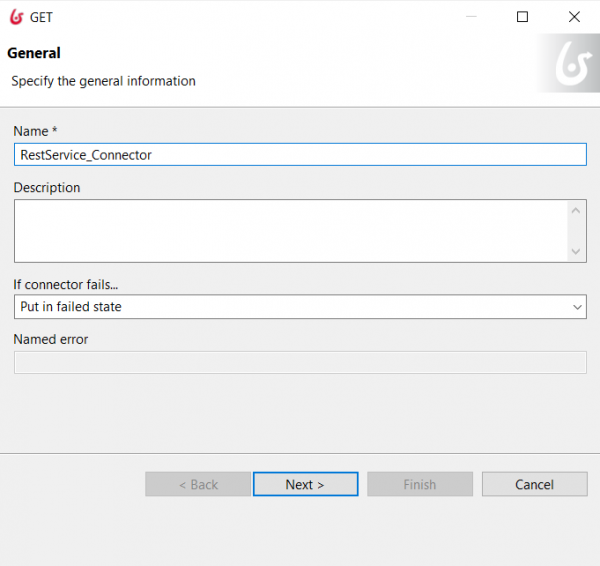Expand dropdown arrow beside Put in failed state
600x566 pixels.
577,307
